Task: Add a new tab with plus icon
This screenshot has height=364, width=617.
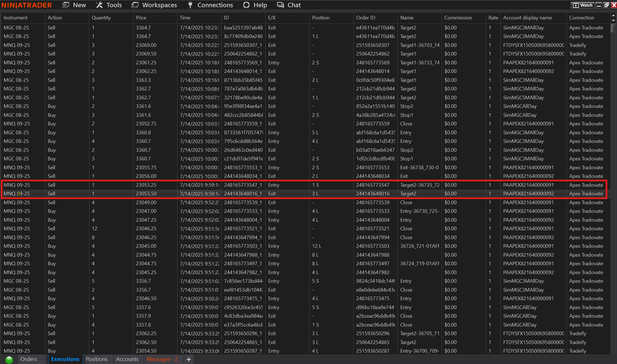Action: pyautogui.click(x=189, y=359)
